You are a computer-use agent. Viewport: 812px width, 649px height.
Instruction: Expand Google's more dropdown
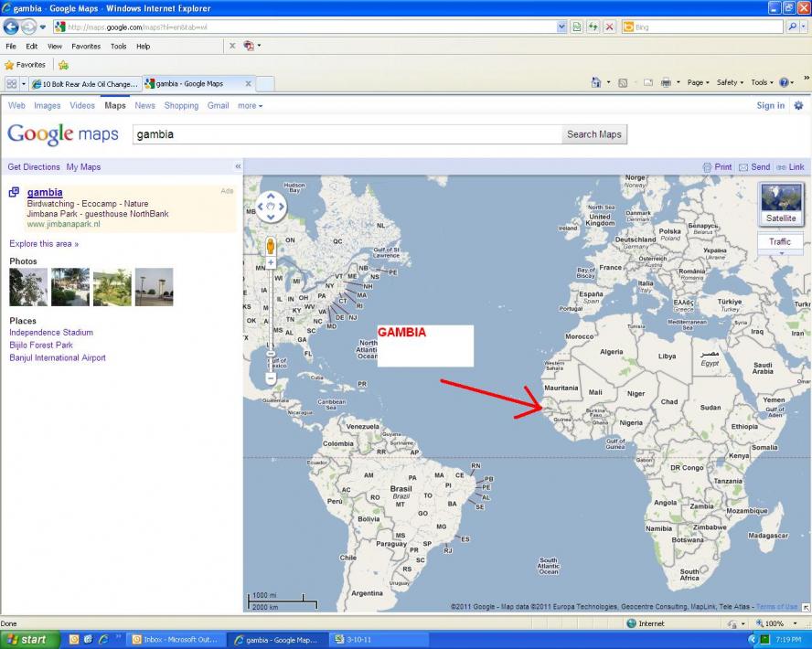point(251,106)
